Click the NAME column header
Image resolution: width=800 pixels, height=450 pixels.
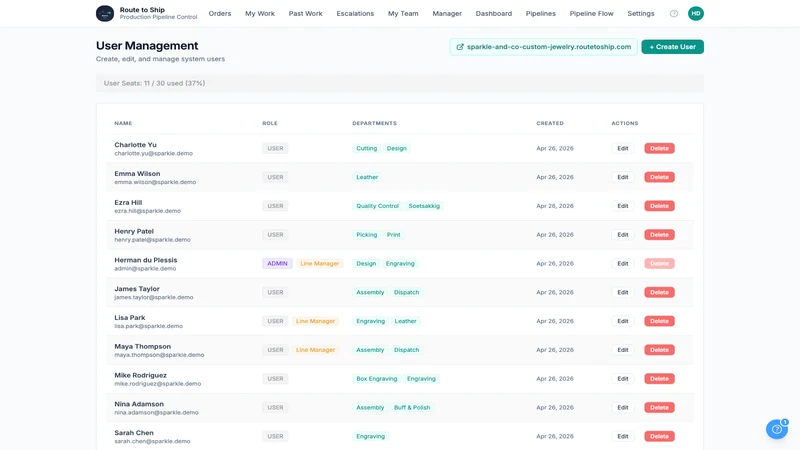point(123,123)
